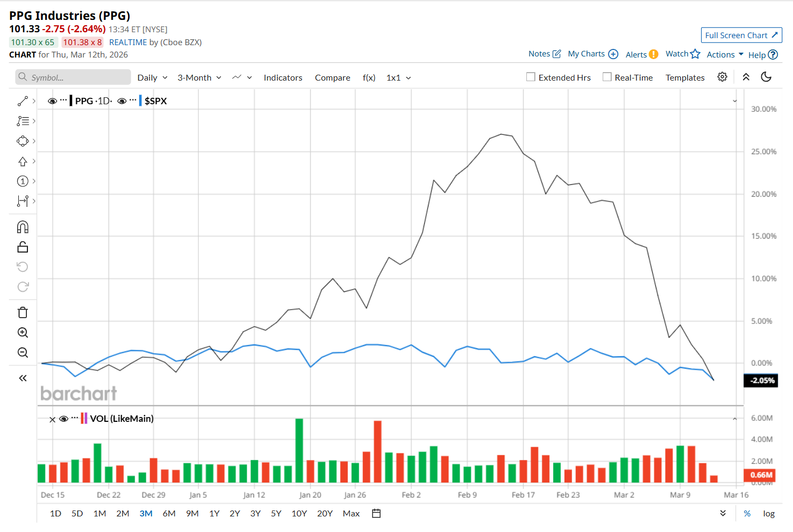Expand the trend line tool submenu arrow
The width and height of the screenshot is (793, 532).
pyautogui.click(x=34, y=101)
